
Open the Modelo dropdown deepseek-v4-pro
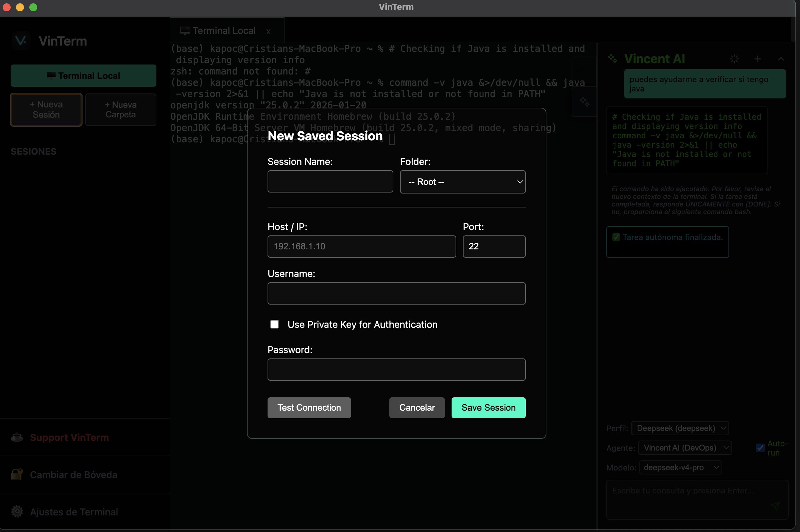point(681,467)
